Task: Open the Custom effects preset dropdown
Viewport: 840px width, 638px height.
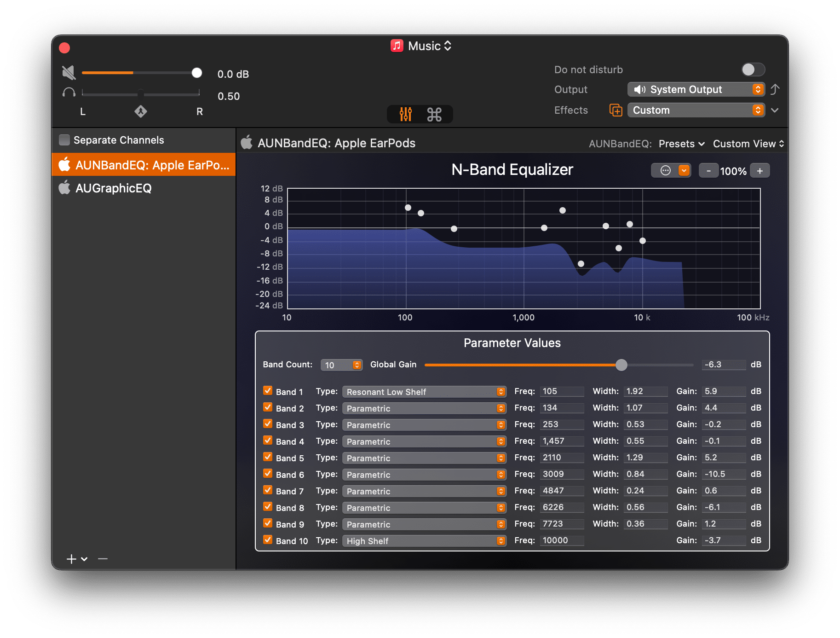Action: pos(696,110)
